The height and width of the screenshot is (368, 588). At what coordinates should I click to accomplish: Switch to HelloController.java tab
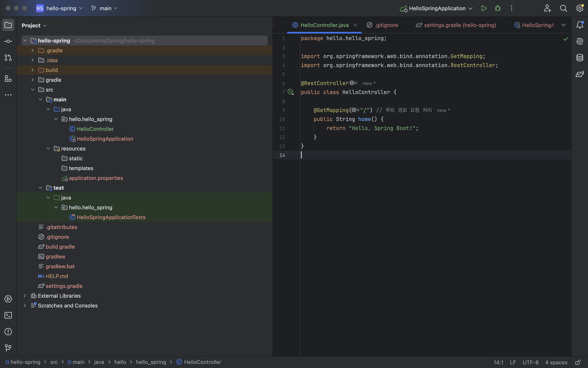(x=324, y=25)
